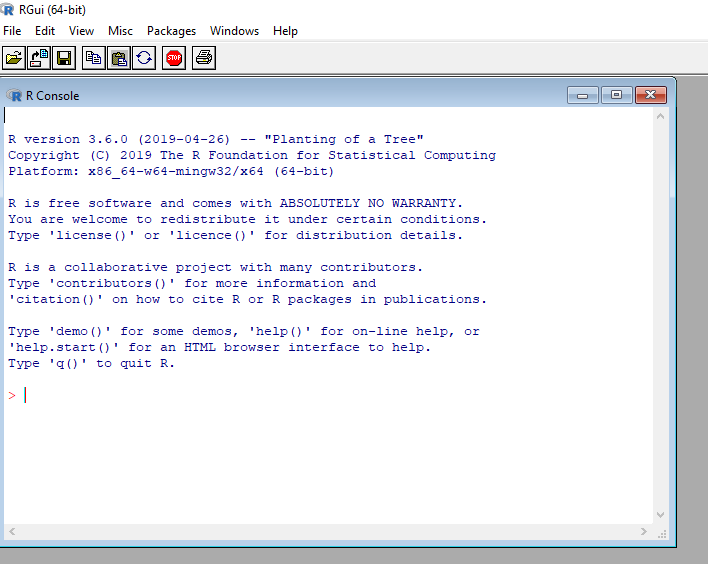
Task: Click the horizontal scroll right arrow
Action: pos(643,531)
